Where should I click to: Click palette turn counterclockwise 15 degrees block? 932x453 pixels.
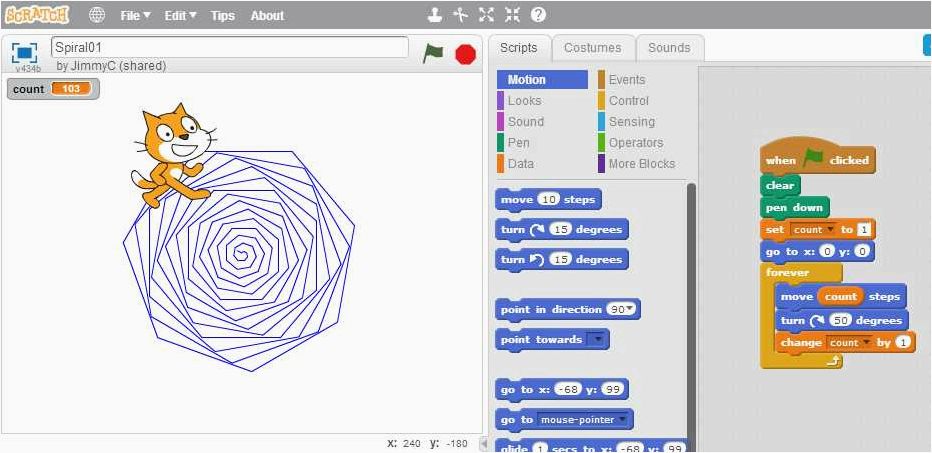tap(561, 259)
